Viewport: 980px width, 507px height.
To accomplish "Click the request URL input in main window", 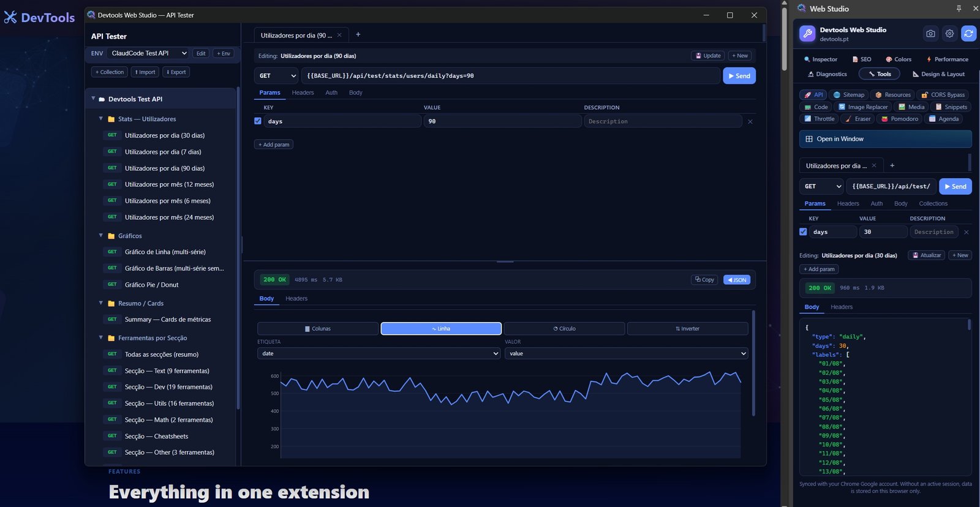I will pyautogui.click(x=511, y=76).
